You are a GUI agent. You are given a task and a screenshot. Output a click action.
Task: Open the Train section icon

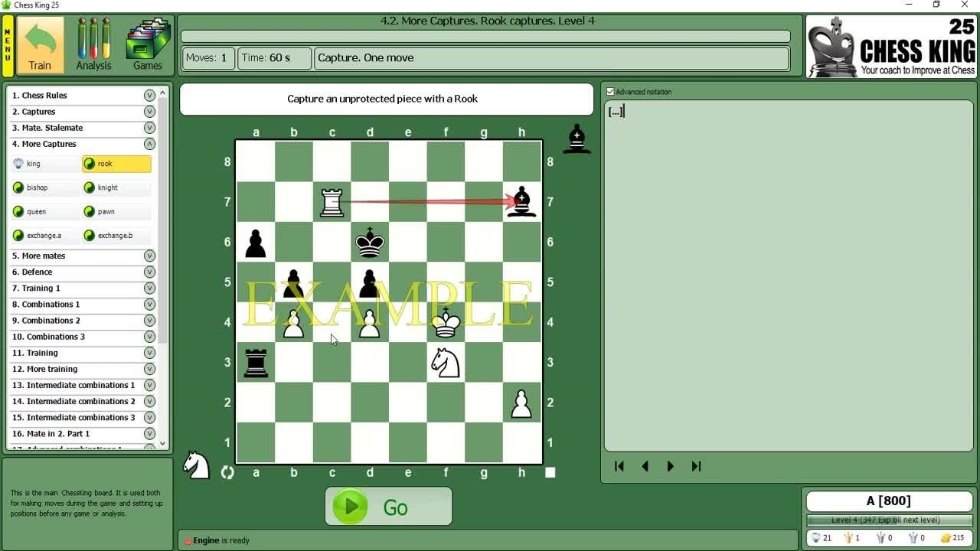40,46
